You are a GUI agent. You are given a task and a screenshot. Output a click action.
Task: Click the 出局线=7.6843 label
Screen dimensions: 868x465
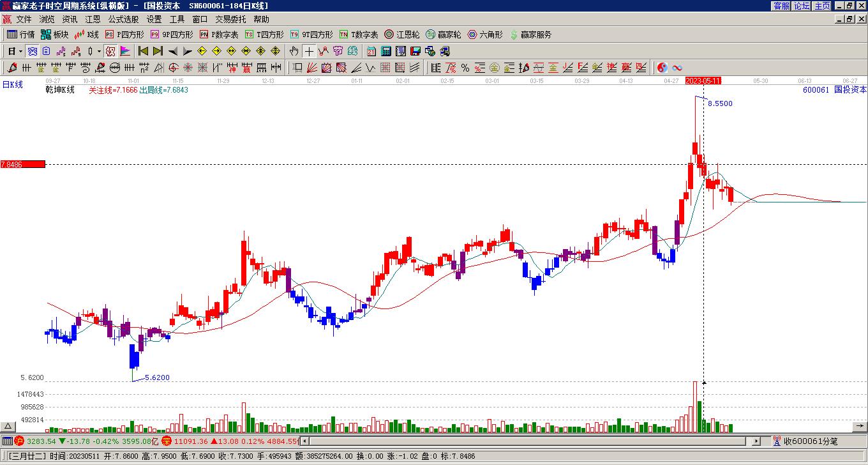[x=164, y=90]
